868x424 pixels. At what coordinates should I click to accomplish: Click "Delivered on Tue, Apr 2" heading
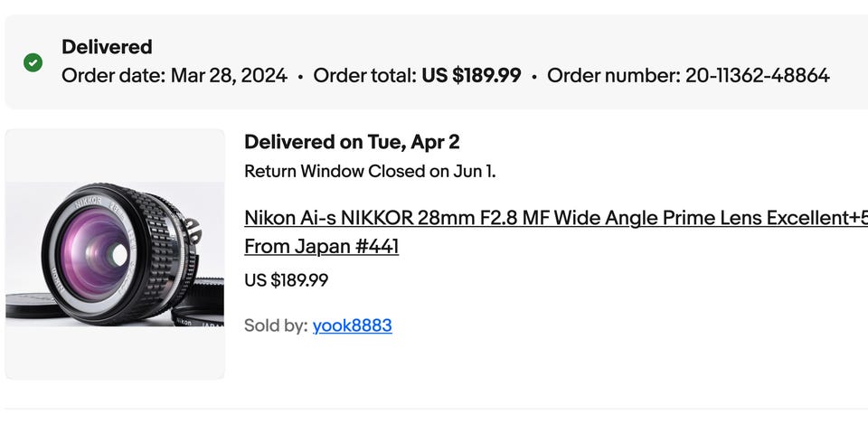[352, 142]
